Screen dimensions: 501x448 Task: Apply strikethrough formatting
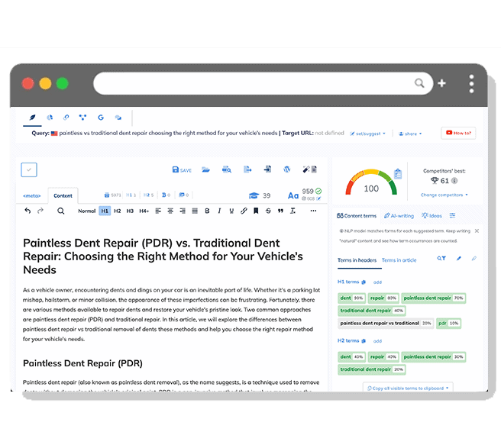point(268,211)
